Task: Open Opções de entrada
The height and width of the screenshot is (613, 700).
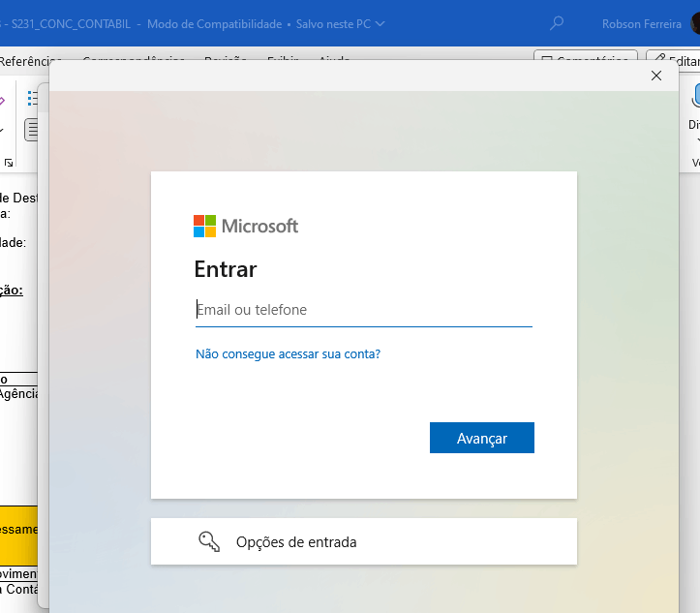Action: point(364,541)
